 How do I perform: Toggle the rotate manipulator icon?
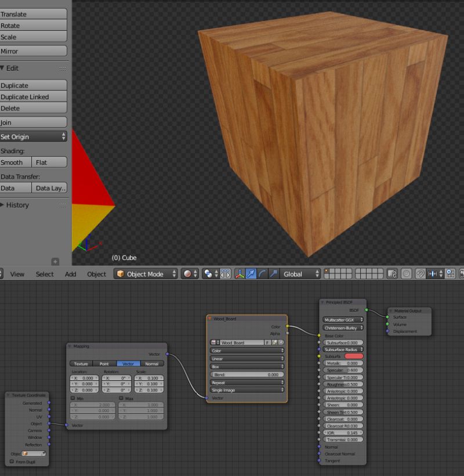pyautogui.click(x=261, y=273)
